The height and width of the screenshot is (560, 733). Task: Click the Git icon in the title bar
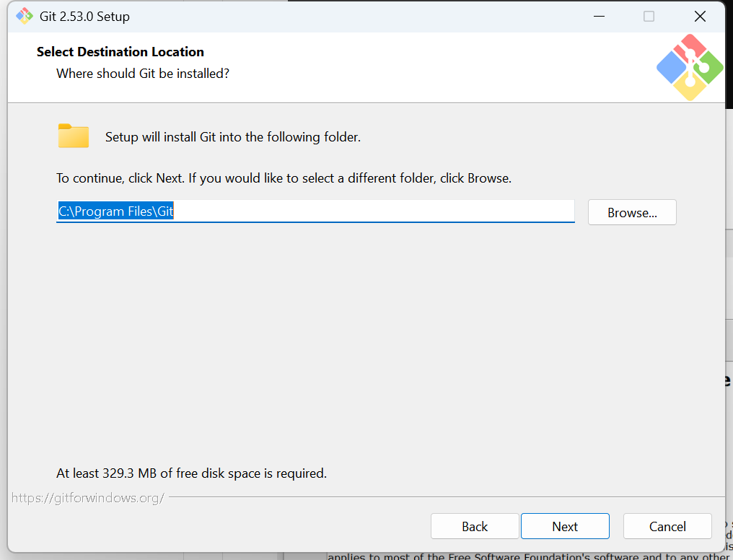25,17
